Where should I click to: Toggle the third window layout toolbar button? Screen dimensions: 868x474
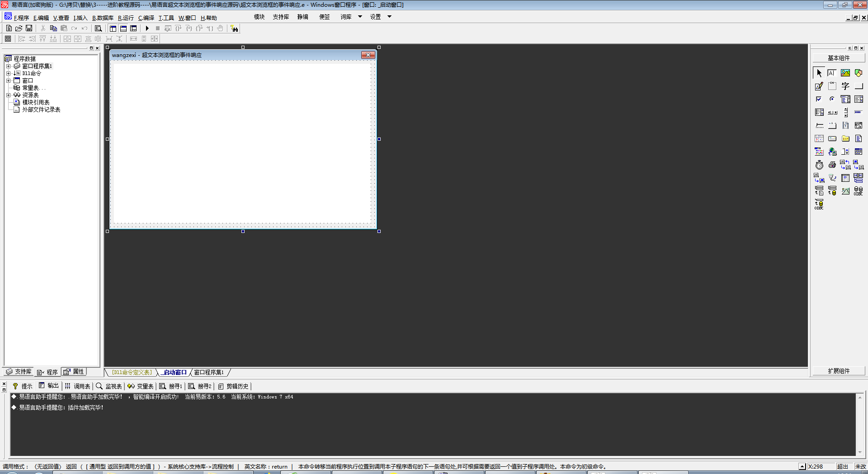[x=133, y=28]
